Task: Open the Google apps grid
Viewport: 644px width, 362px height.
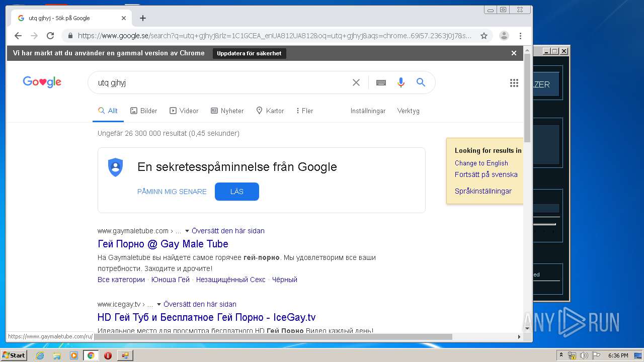Action: point(514,83)
